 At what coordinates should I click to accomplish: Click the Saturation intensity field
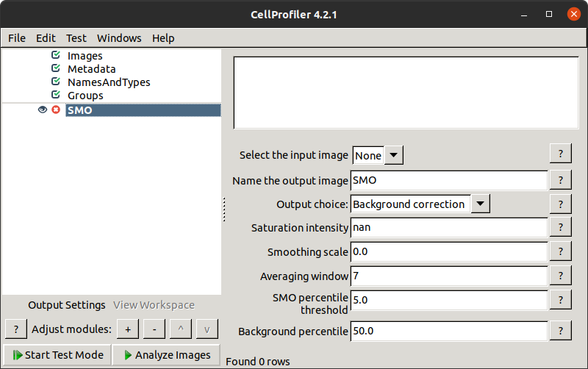click(x=449, y=227)
